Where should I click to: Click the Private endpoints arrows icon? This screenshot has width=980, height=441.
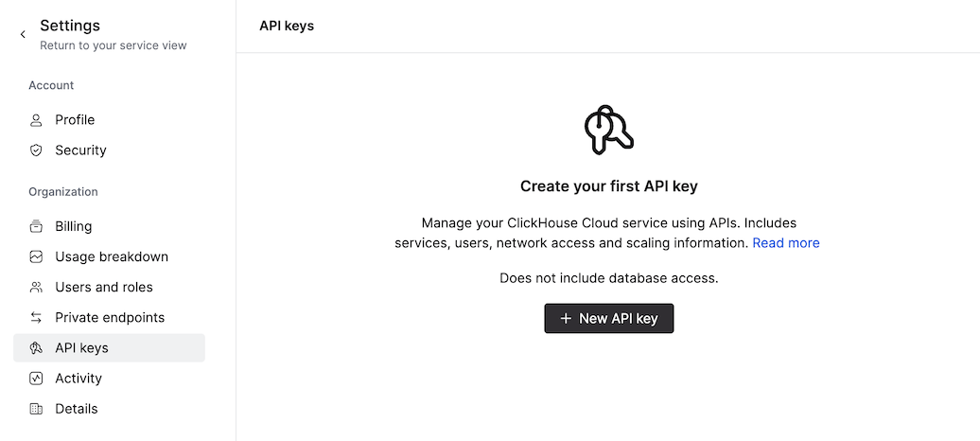pyautogui.click(x=36, y=317)
